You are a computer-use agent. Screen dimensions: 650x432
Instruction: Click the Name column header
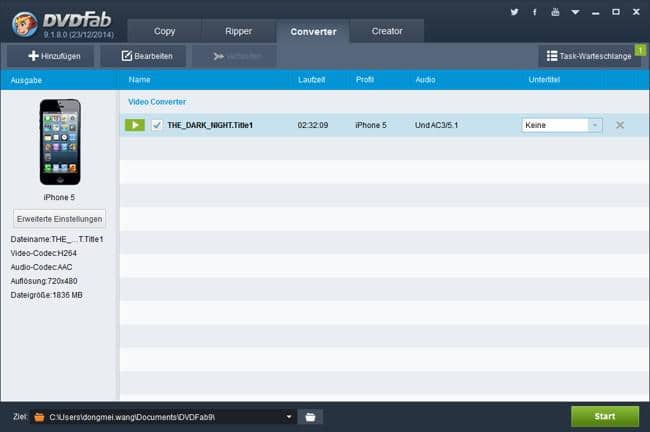point(139,80)
